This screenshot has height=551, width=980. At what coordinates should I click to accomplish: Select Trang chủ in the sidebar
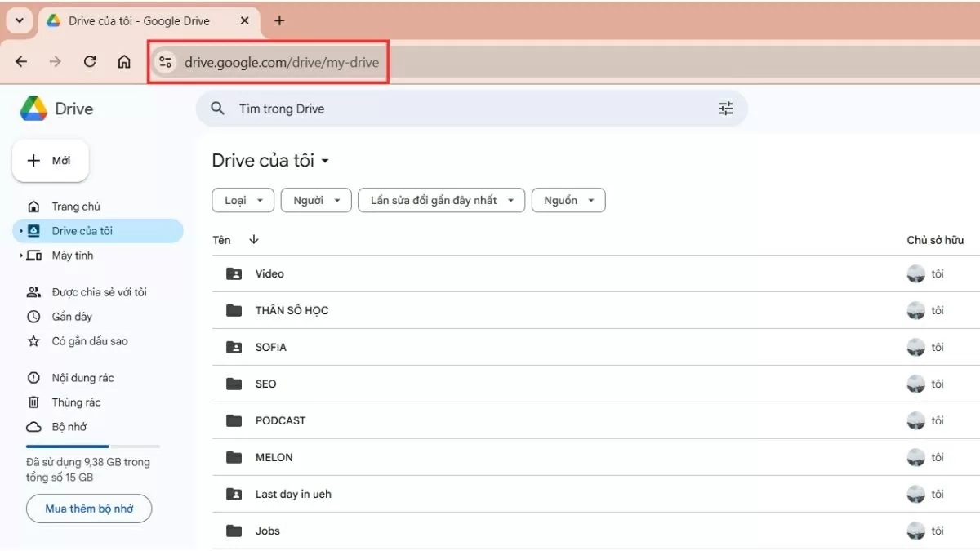click(76, 207)
